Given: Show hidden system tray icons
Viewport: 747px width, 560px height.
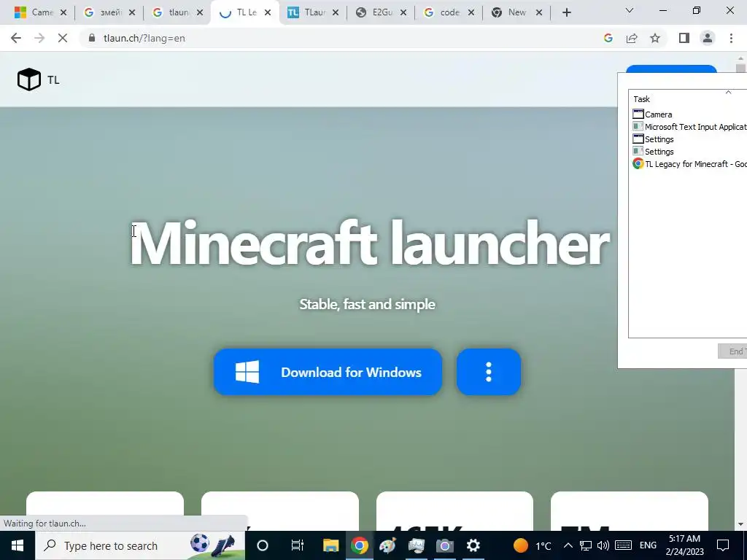Looking at the screenshot, I should point(568,545).
